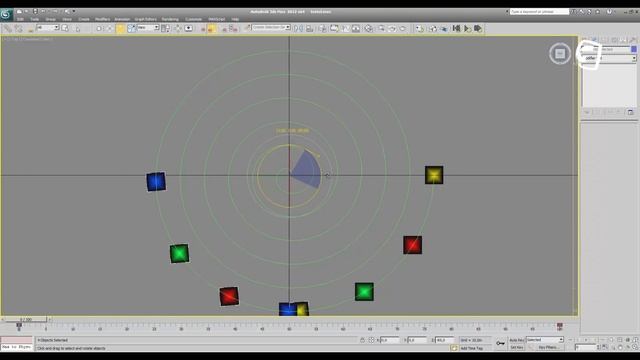Open Edit Named Selection Sets
640x360 pixels.
tap(247, 28)
